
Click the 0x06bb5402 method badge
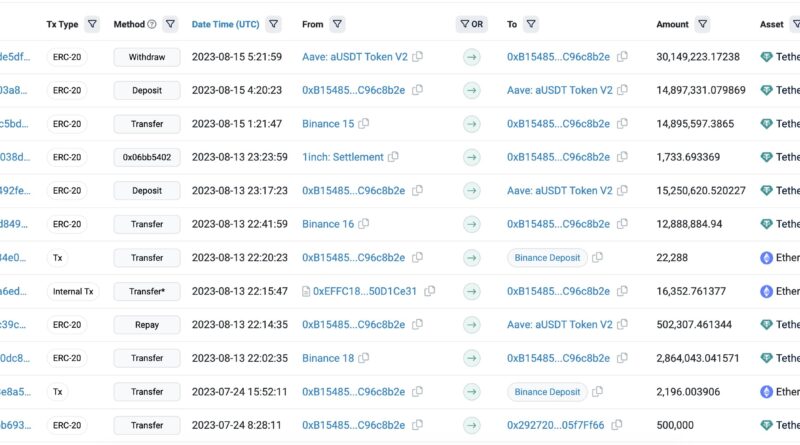pyautogui.click(x=147, y=157)
